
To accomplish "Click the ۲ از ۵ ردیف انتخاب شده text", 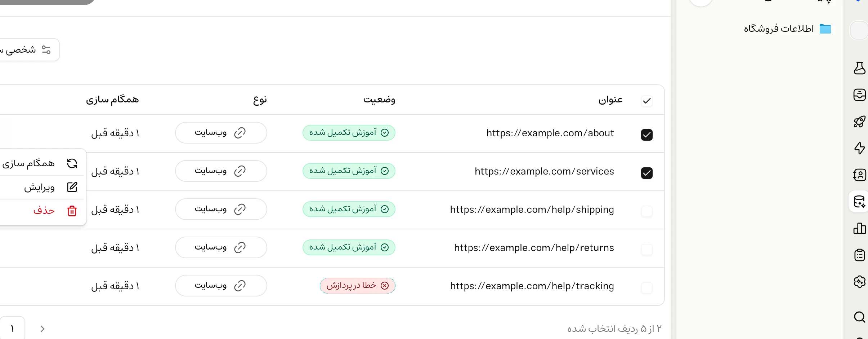I will [x=614, y=329].
